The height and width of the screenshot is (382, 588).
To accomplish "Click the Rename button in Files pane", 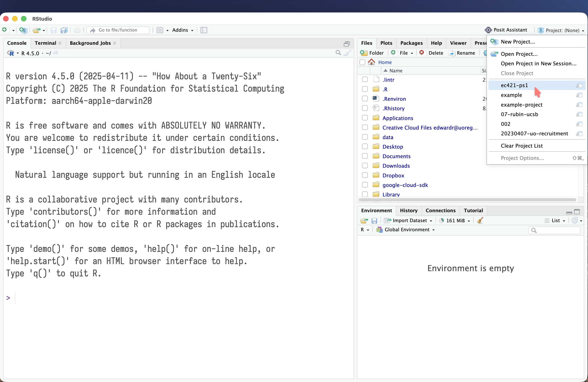I will coord(462,53).
